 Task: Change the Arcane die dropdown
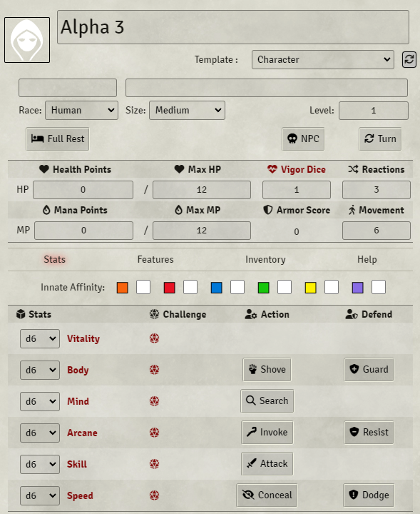pyautogui.click(x=40, y=433)
